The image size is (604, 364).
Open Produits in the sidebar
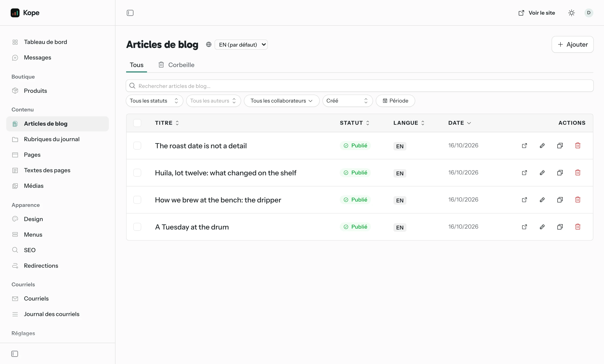(x=57, y=91)
